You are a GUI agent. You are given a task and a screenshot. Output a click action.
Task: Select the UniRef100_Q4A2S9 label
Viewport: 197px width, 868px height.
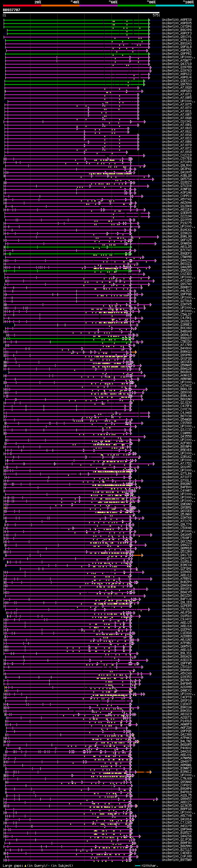177,260
